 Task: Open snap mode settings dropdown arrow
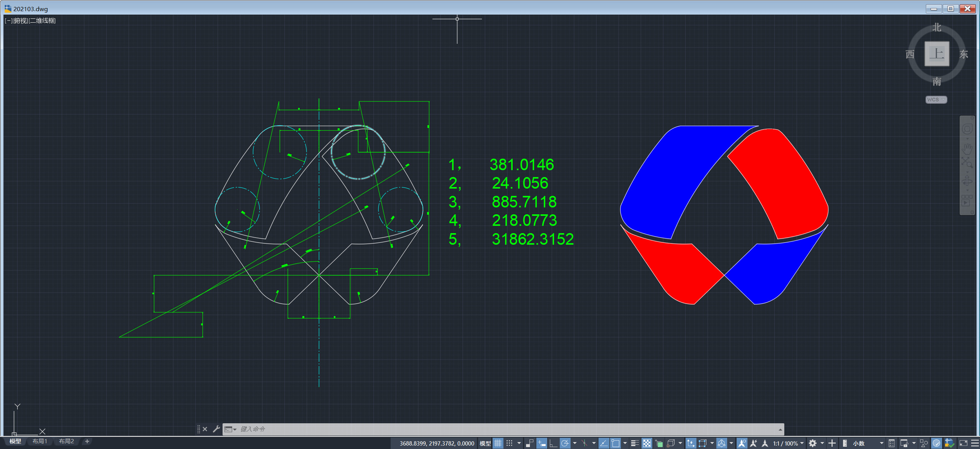coord(519,443)
